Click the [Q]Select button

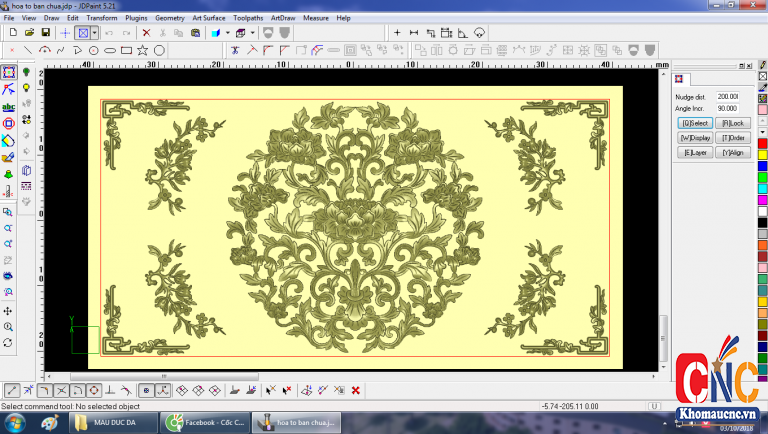pyautogui.click(x=694, y=123)
